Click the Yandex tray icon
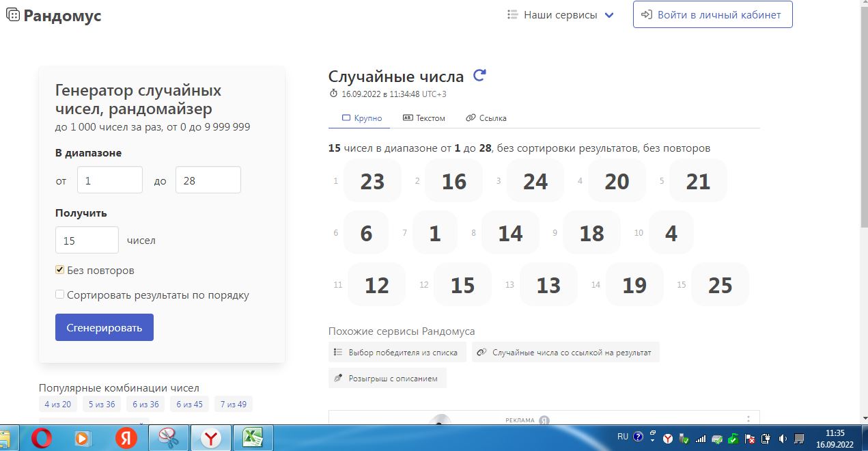This screenshot has width=868, height=451. tap(668, 439)
